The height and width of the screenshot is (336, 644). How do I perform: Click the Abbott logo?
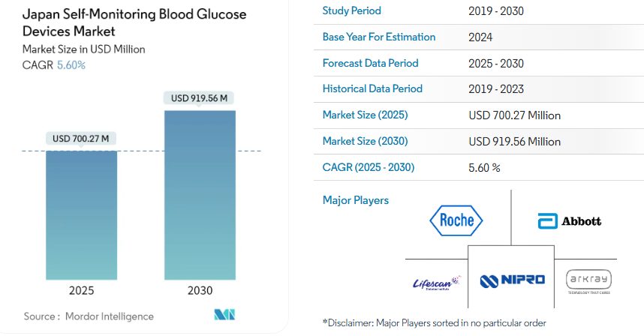[x=570, y=221]
